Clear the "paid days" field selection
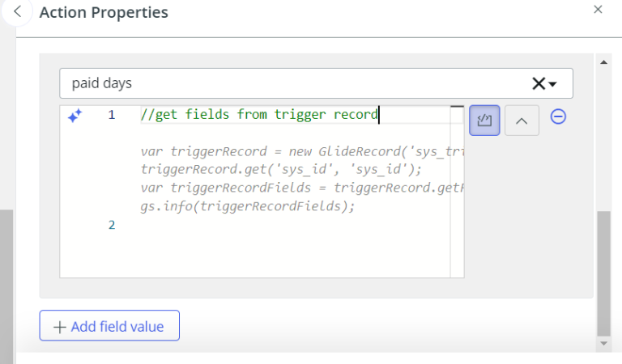The width and height of the screenshot is (622, 364). [x=539, y=83]
